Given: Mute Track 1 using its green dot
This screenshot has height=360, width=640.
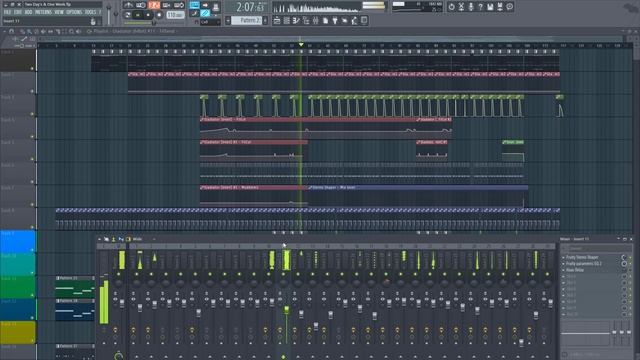Looking at the screenshot, I should pyautogui.click(x=32, y=68).
